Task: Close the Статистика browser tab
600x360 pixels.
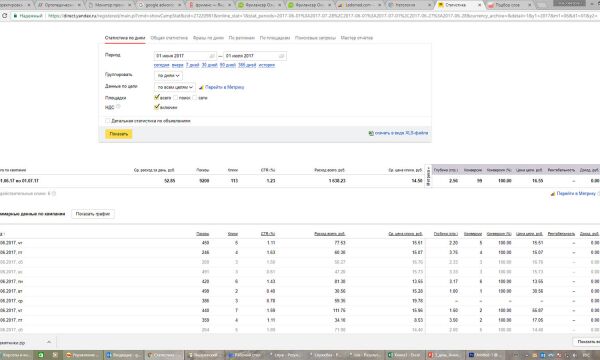Action: [x=479, y=5]
